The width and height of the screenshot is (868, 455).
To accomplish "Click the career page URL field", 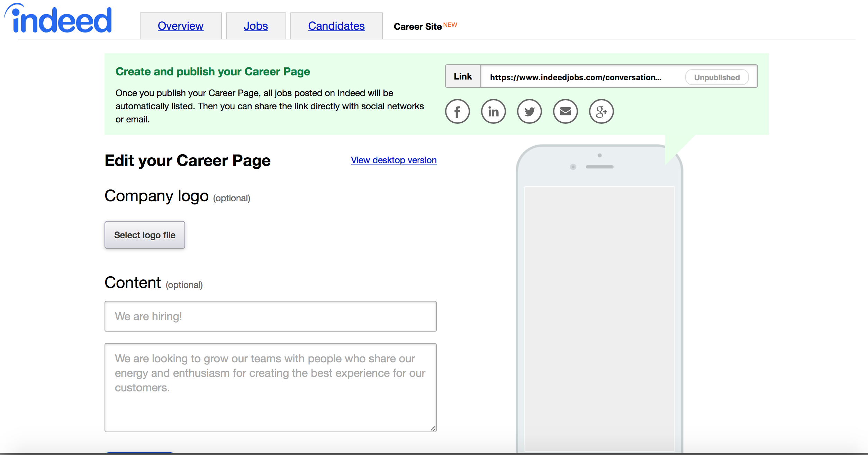I will (x=575, y=77).
